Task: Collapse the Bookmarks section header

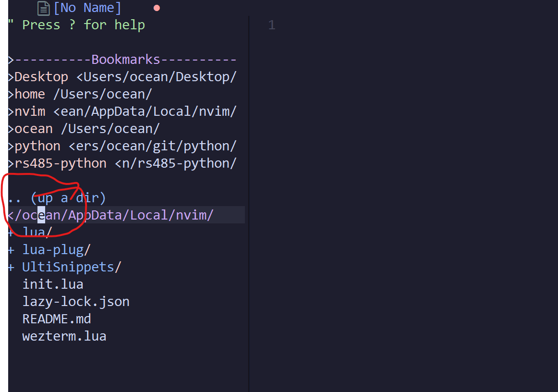Action: [x=122, y=60]
